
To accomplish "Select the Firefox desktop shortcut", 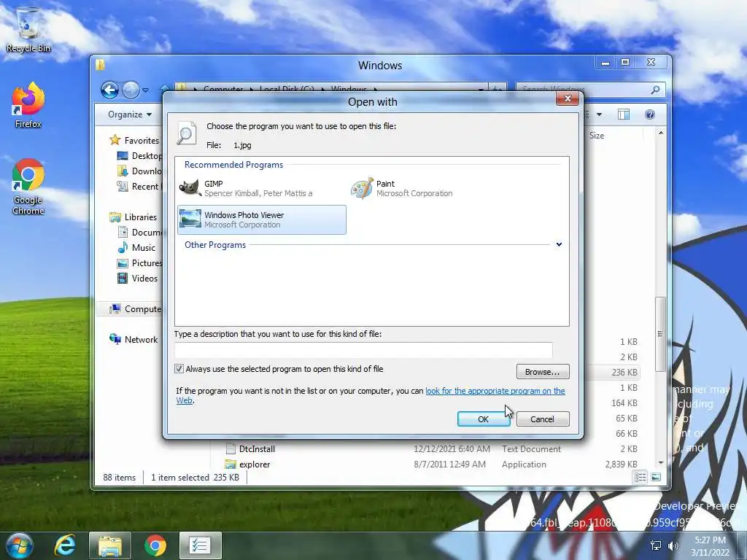I will coord(28,105).
